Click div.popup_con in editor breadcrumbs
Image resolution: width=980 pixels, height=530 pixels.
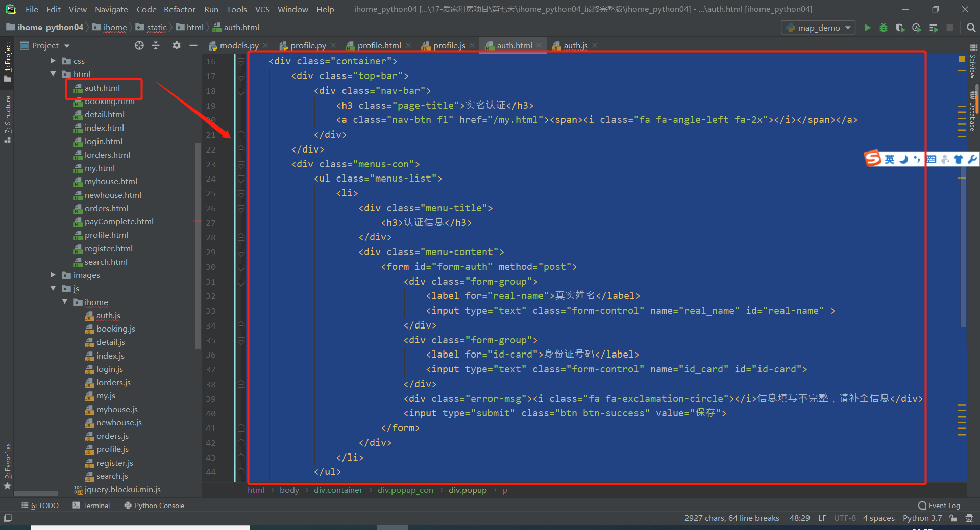[405, 490]
